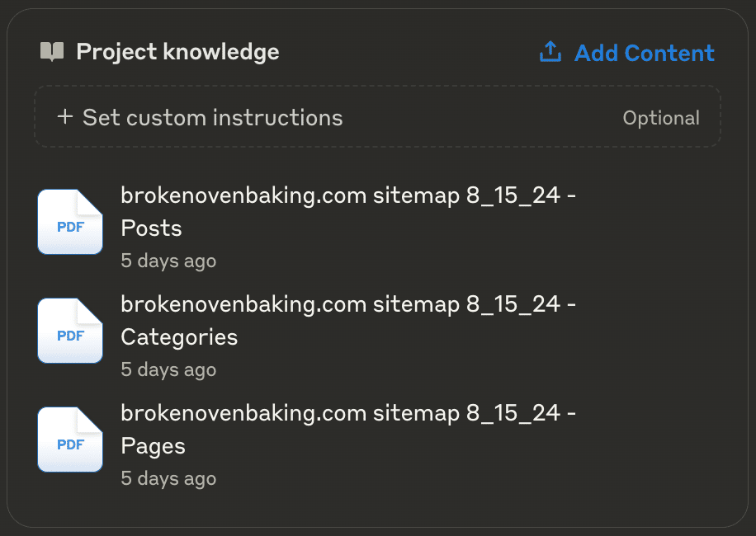Click the 5 days ago timestamp under Pages
This screenshot has width=756, height=536.
(168, 478)
